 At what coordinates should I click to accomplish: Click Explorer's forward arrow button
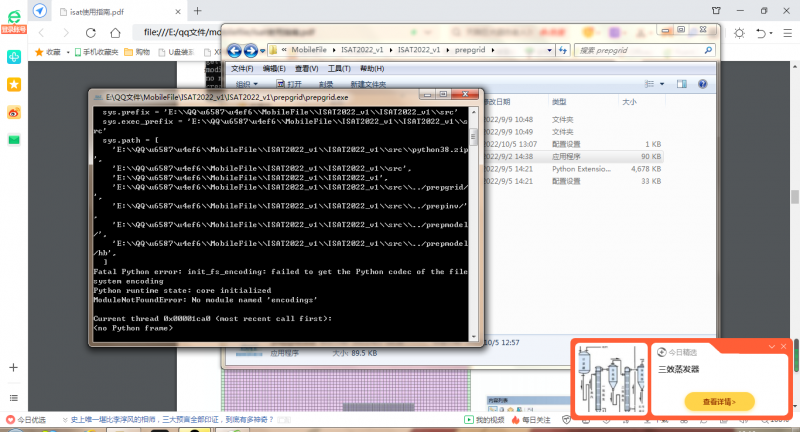250,49
